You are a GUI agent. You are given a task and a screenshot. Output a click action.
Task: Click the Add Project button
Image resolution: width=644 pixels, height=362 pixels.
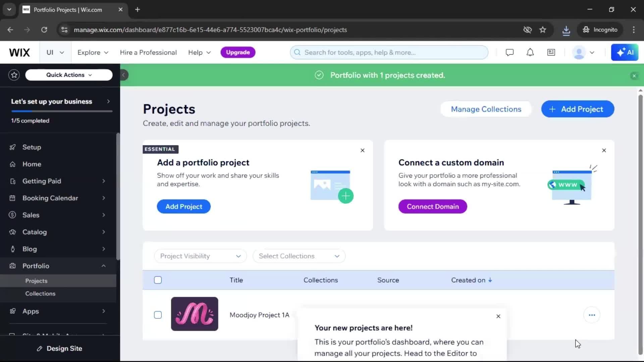pyautogui.click(x=577, y=109)
